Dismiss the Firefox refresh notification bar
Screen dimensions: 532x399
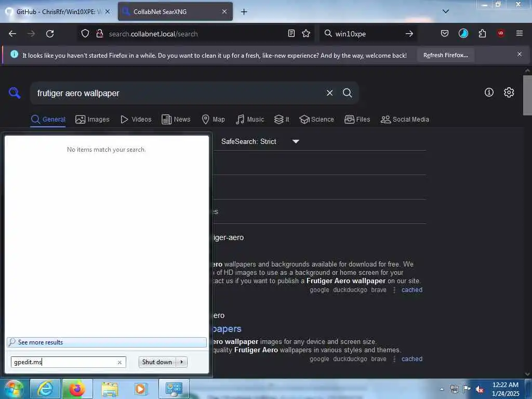point(520,54)
